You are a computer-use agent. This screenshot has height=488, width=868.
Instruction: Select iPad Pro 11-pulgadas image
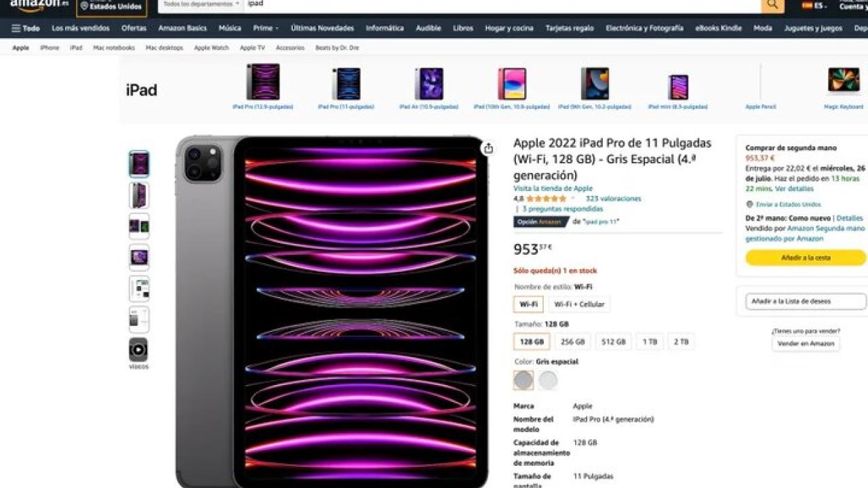coord(346,84)
